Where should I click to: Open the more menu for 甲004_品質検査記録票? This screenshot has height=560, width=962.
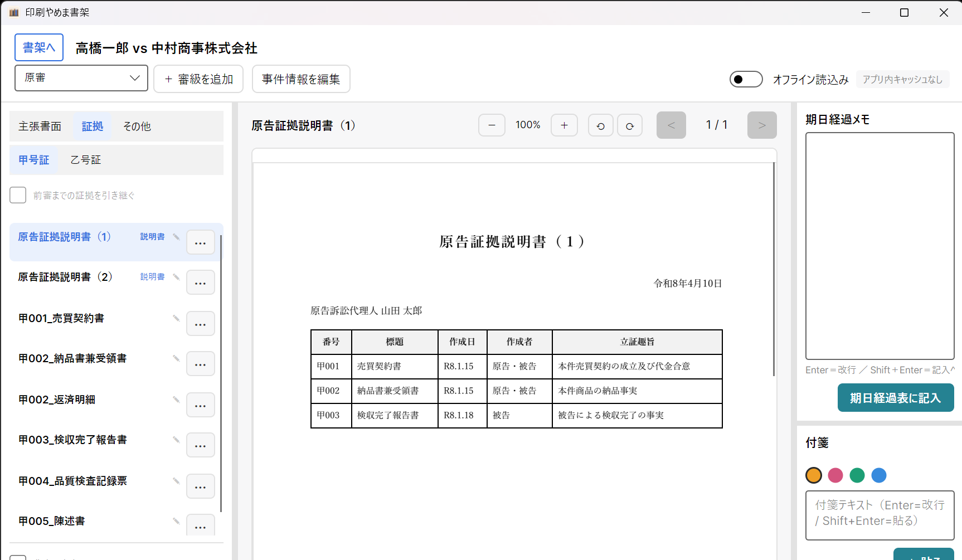[x=201, y=486]
